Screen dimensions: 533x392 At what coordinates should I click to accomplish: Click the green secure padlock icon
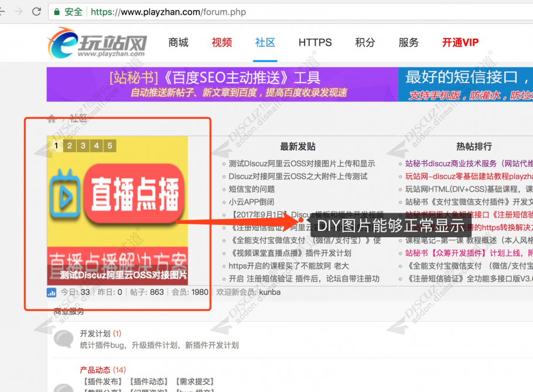[56, 12]
